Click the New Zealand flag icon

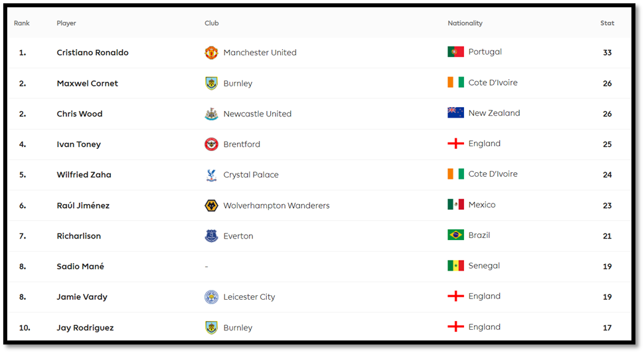click(455, 113)
